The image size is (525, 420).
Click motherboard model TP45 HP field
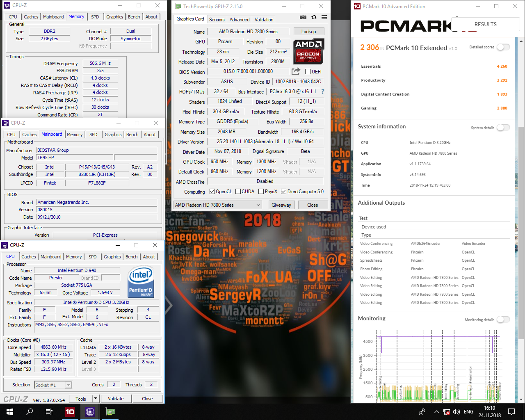pyautogui.click(x=75, y=157)
